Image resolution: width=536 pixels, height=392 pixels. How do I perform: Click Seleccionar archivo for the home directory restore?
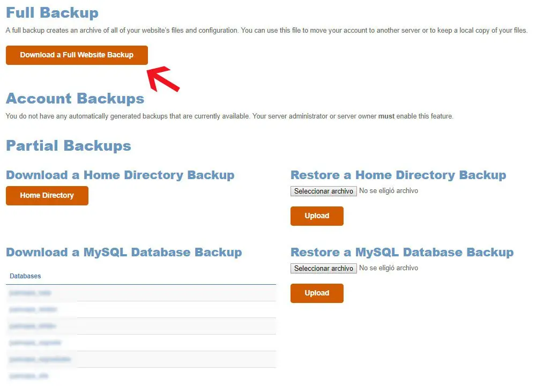pos(323,190)
